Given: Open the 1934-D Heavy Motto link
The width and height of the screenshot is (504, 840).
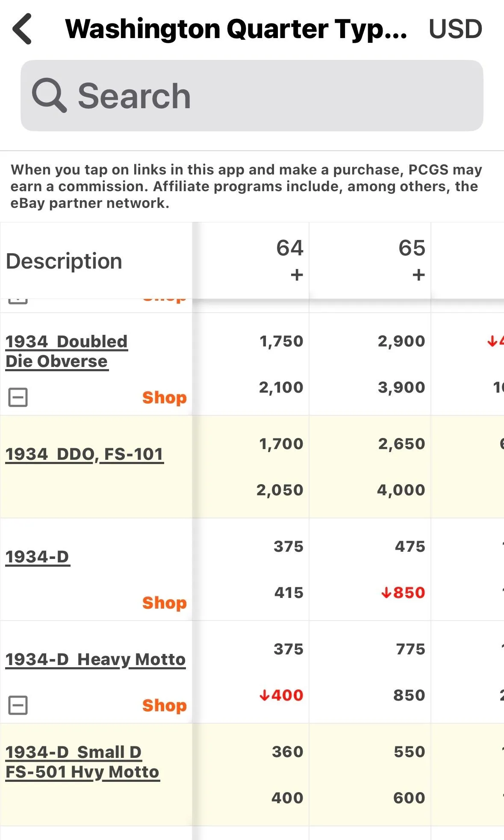Looking at the screenshot, I should [x=95, y=659].
